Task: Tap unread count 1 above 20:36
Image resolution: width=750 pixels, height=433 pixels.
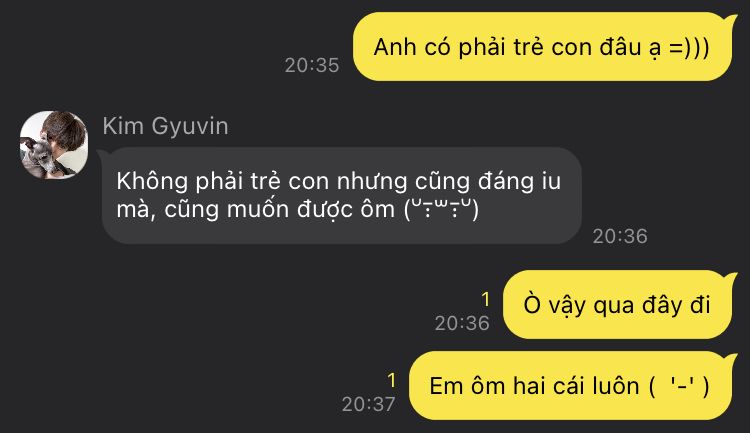Action: pos(485,300)
